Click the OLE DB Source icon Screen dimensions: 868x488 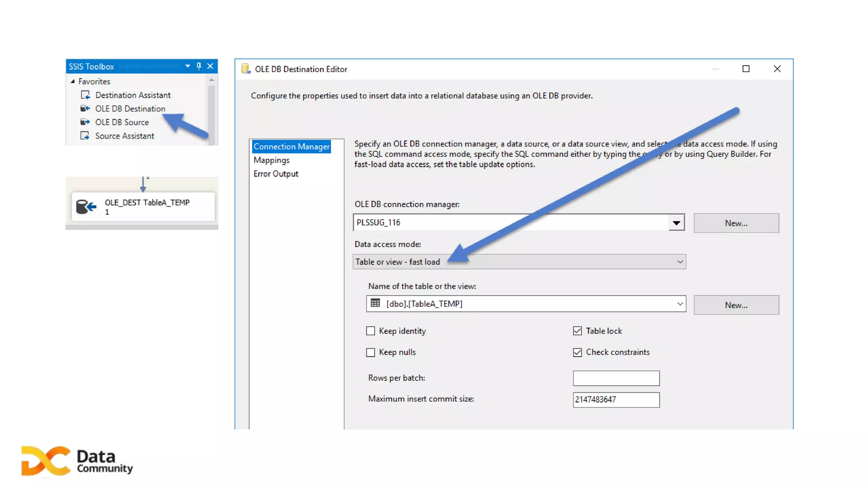[x=85, y=122]
